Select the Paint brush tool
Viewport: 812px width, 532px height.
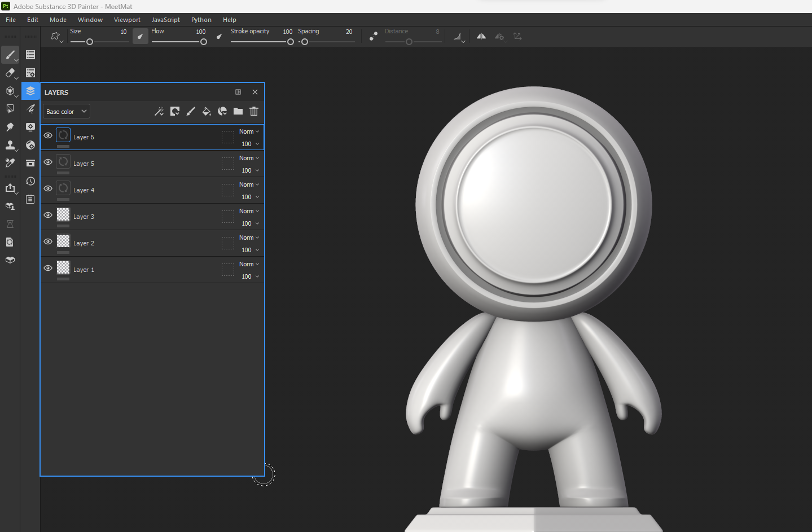[x=10, y=55]
